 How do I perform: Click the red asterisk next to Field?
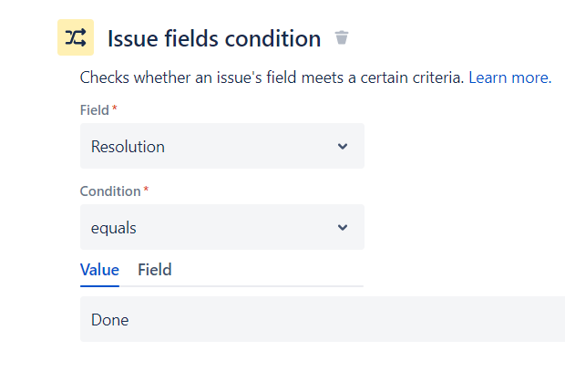point(115,108)
